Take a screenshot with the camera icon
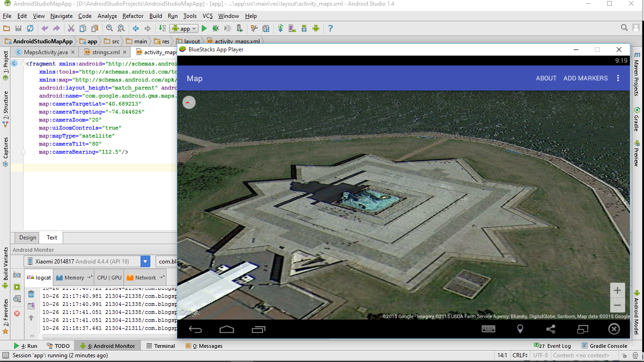The width and height of the screenshot is (644, 362). pos(17,275)
